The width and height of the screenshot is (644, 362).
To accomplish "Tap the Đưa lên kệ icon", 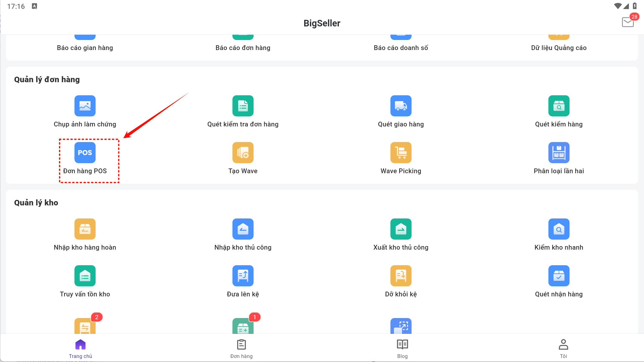I will pos(243,276).
